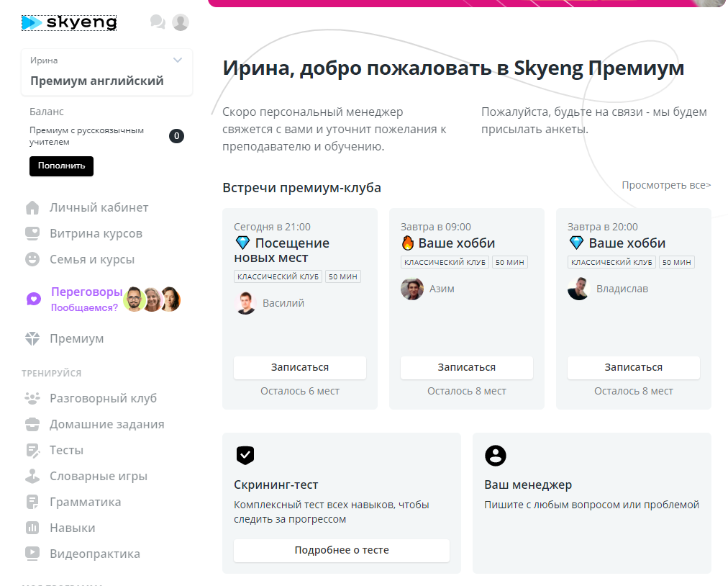Click the Тесты pencil icon

click(x=32, y=451)
